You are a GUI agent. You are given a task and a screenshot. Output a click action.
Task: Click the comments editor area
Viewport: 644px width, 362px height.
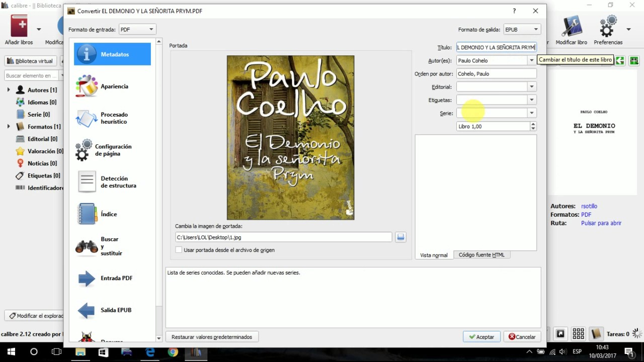coord(476,192)
